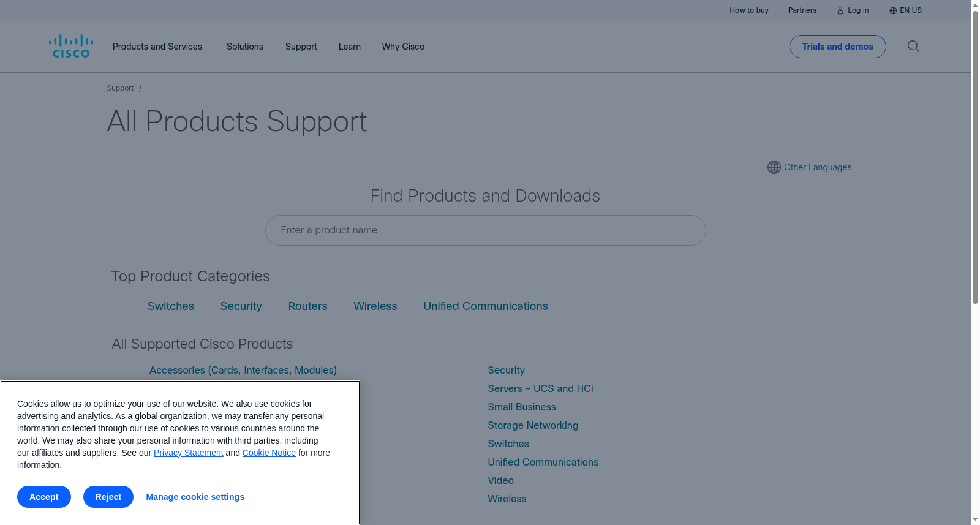The width and height of the screenshot is (980, 525).
Task: Click the Trials and demos button
Action: point(838,47)
